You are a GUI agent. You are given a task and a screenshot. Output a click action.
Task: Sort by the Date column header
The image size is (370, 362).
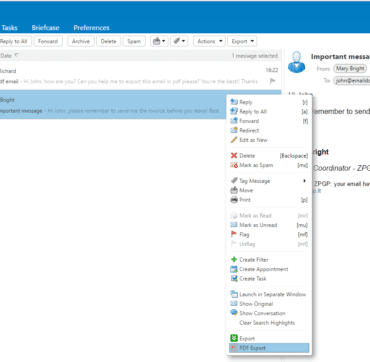[x=9, y=56]
